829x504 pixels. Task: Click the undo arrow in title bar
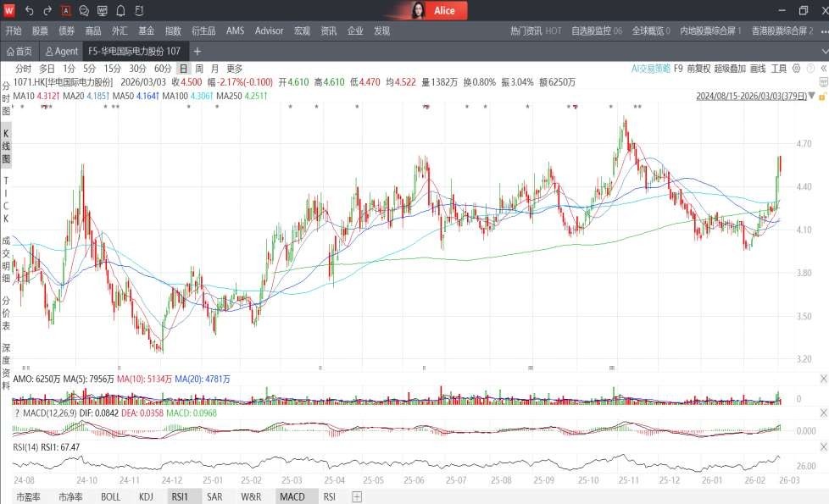click(x=30, y=11)
